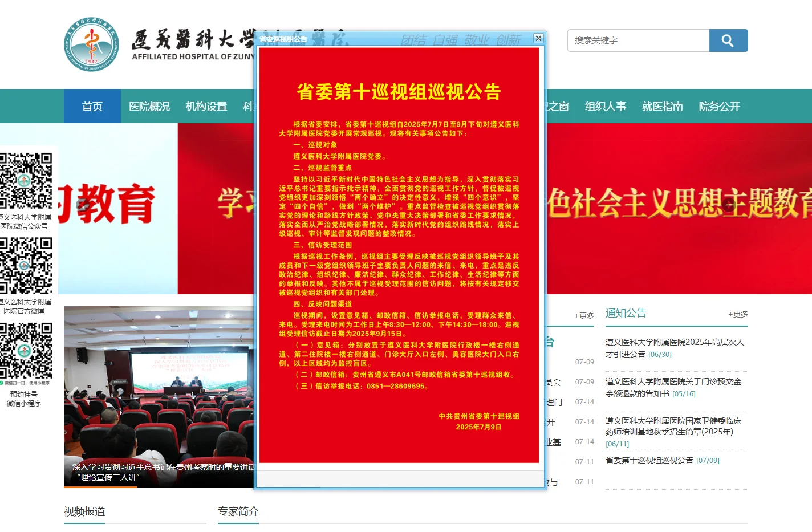Go to 首页 navigation tab
This screenshot has width=812, height=532.
tap(92, 106)
